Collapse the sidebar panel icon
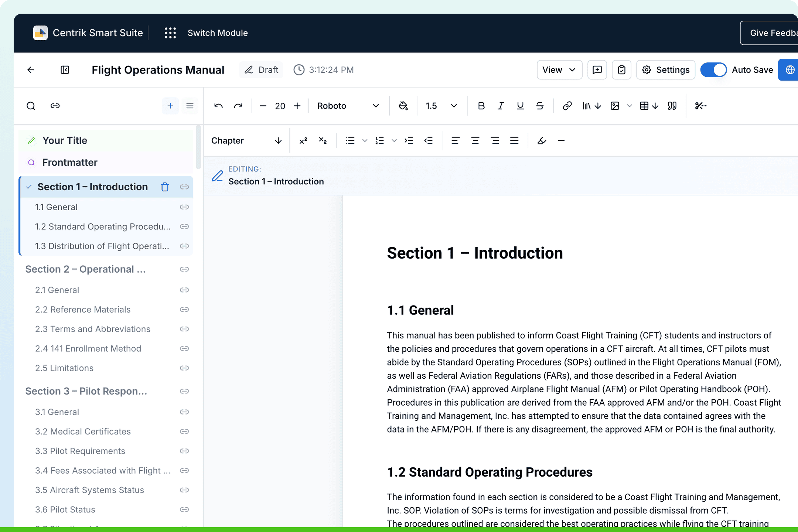Screen dimensions: 798x532 65,70
